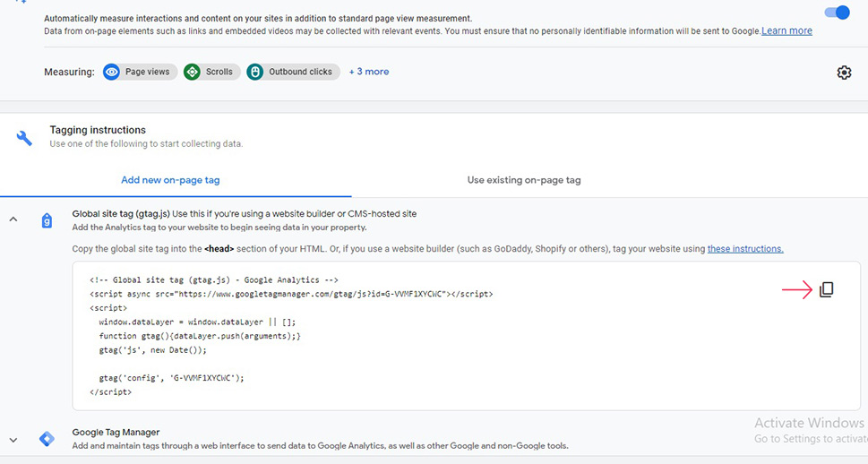Click the googletagmanager script src line
This screenshot has height=464, width=868.
point(291,294)
